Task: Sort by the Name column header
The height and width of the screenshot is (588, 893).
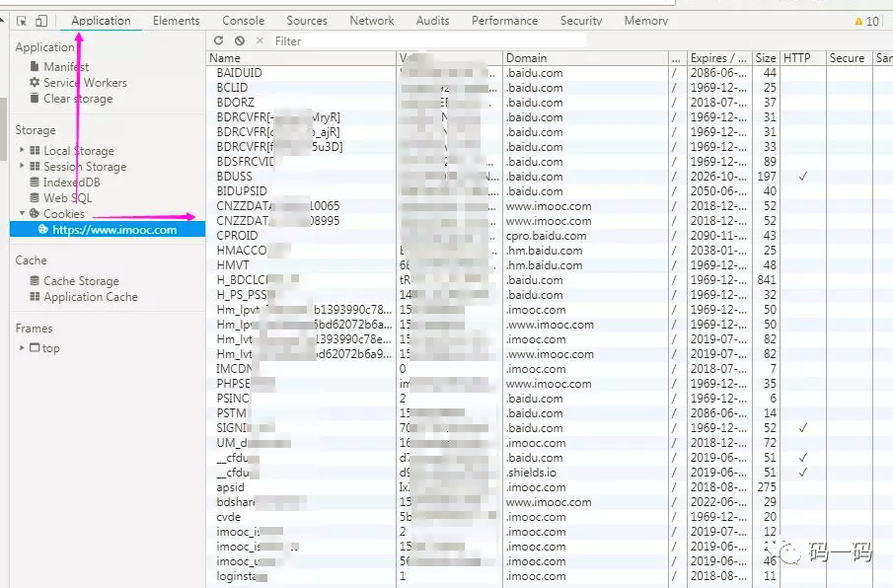Action: 301,58
